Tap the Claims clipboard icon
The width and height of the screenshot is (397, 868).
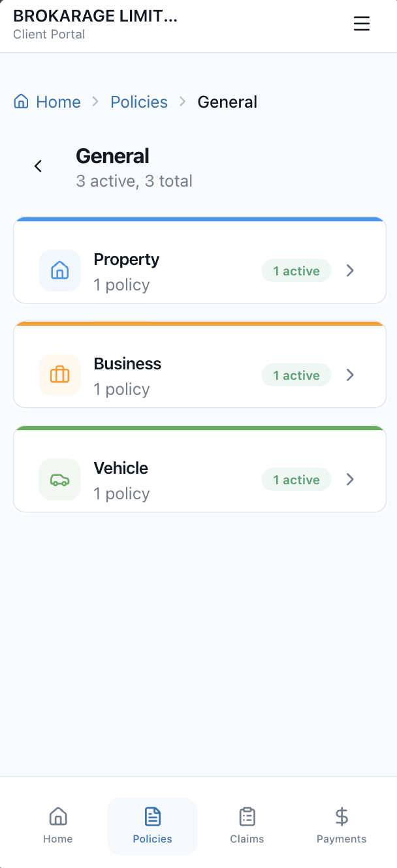tap(247, 816)
